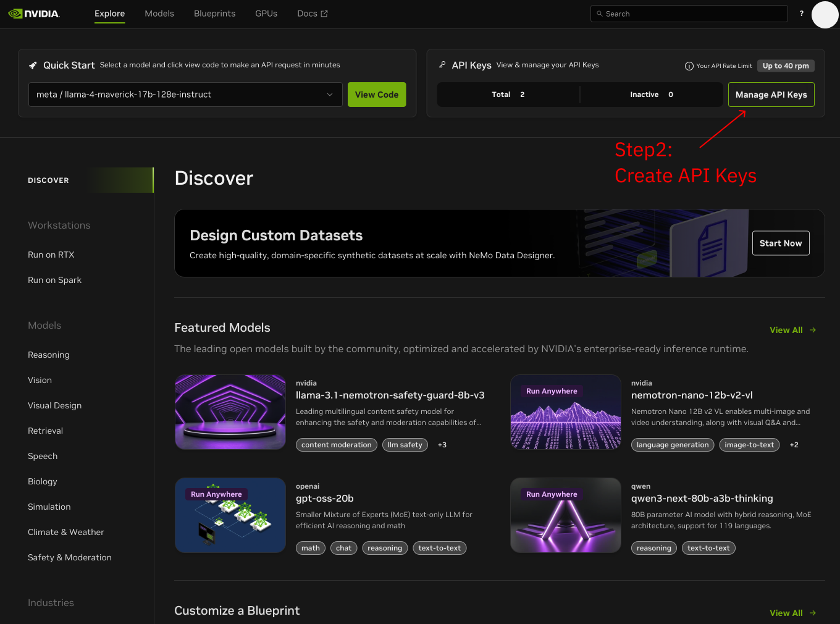Click the Quick Start rocket icon

[x=33, y=65]
